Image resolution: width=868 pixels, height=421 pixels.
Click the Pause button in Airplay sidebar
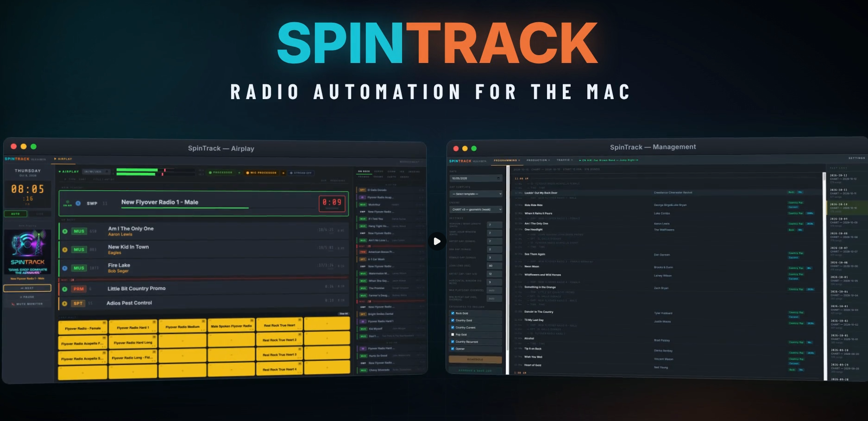tap(27, 297)
